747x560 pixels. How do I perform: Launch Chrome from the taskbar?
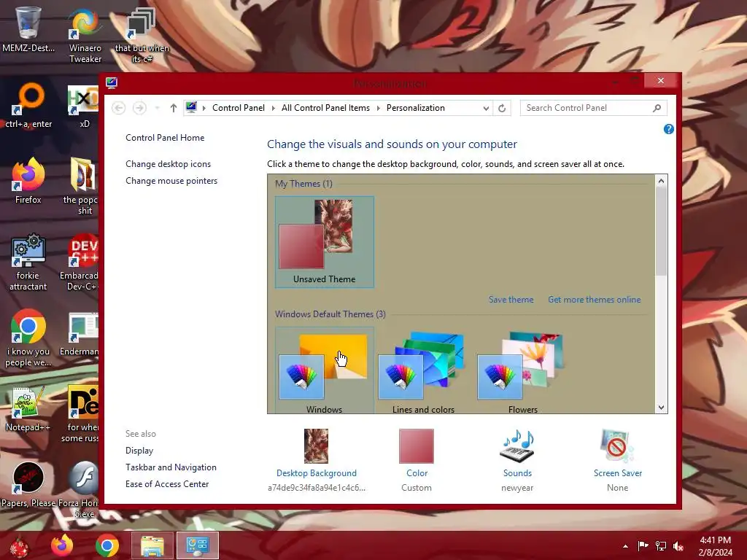coord(107,545)
